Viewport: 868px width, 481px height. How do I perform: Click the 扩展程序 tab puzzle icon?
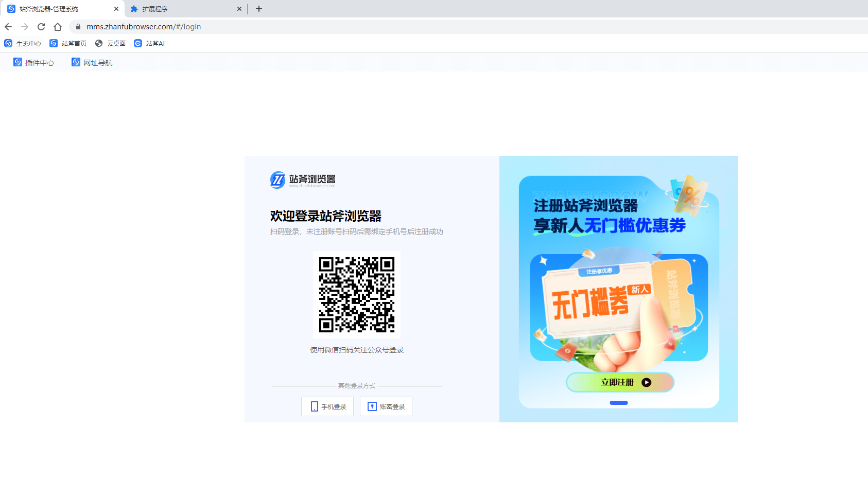[134, 9]
